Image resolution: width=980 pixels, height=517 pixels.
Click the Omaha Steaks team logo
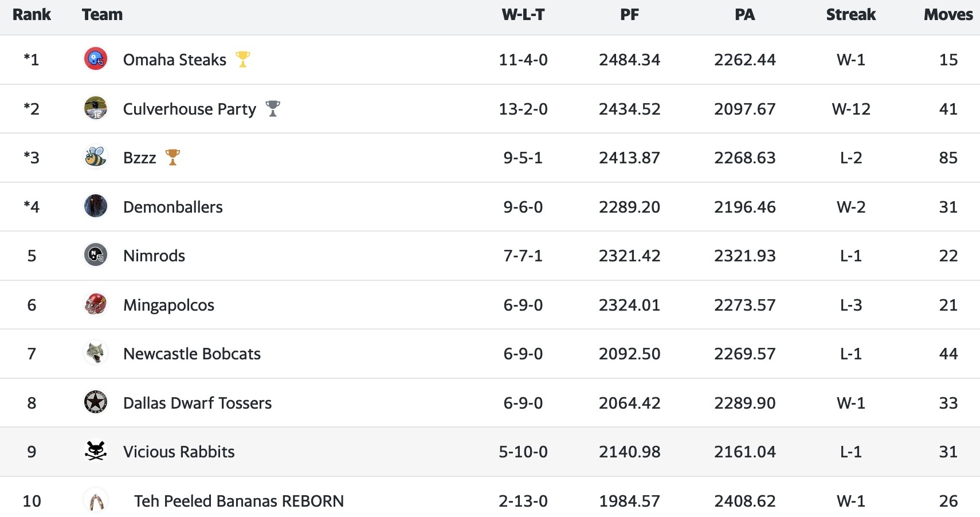tap(95, 59)
